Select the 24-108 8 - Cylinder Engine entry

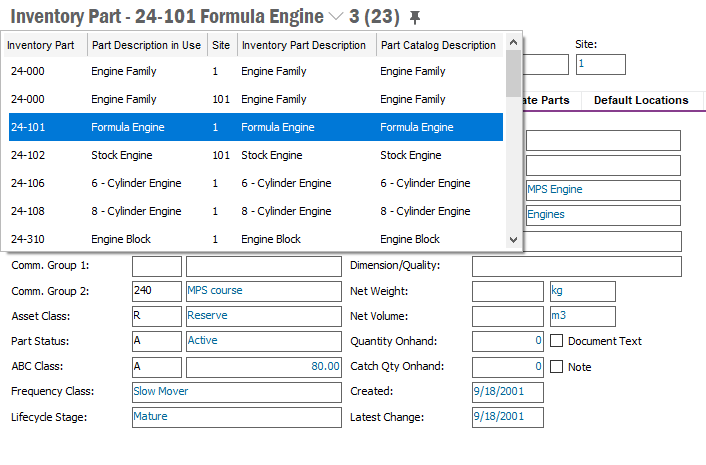255,212
